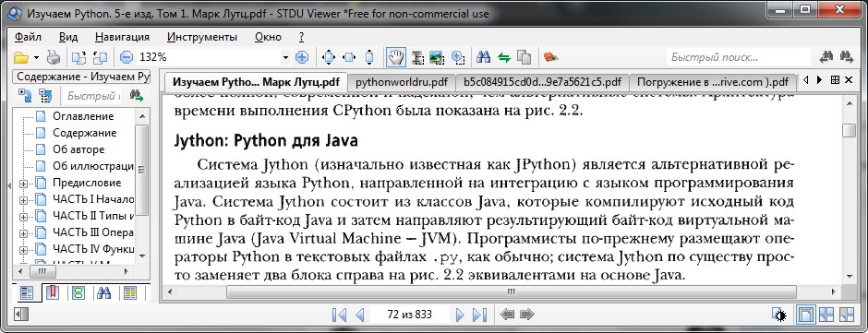
Task: Expand all bookmarks in the contents panel
Action: [x=26, y=95]
